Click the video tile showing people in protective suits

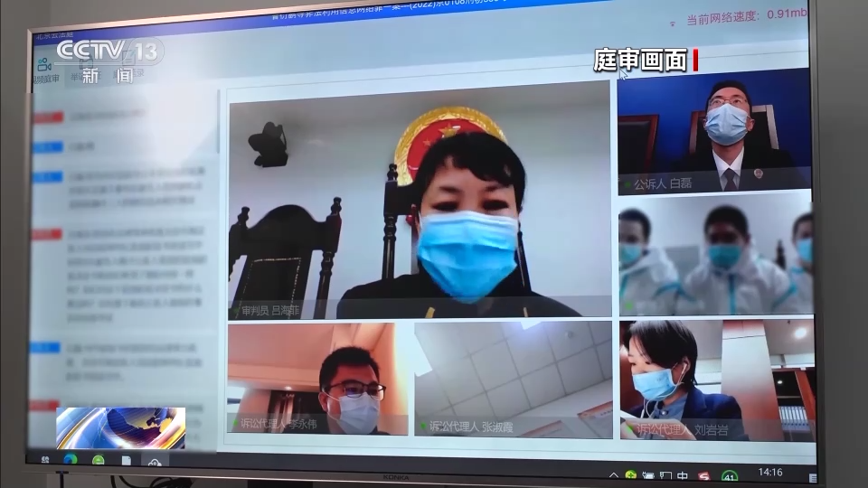(715, 254)
